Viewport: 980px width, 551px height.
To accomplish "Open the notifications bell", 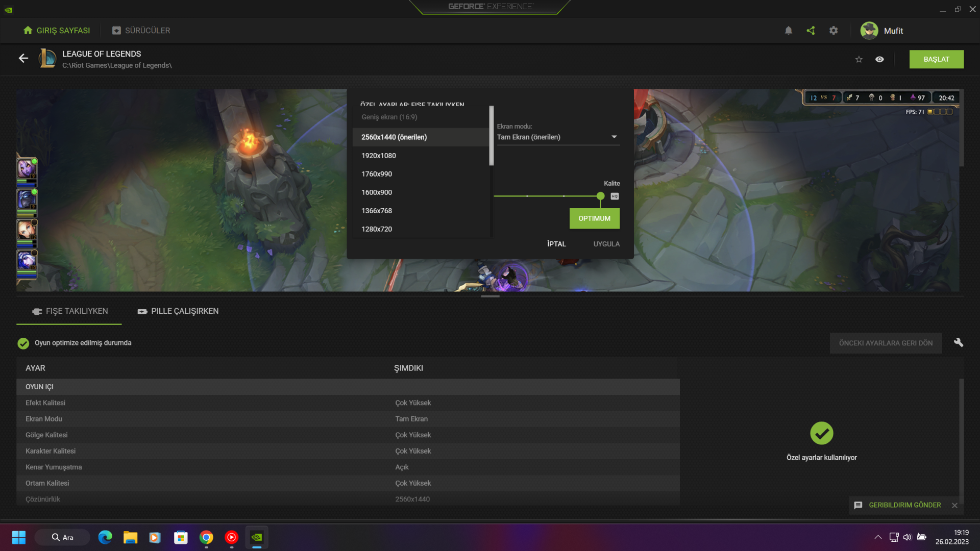I will point(788,31).
